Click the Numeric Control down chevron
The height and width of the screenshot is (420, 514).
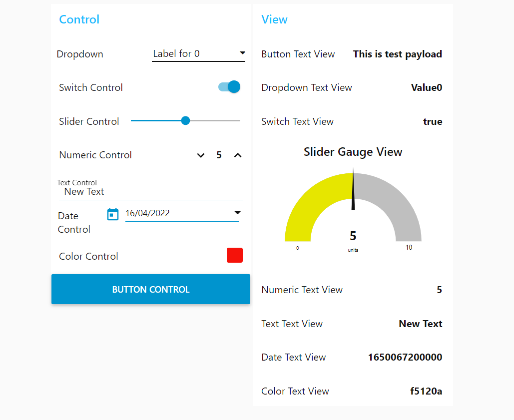coord(201,155)
